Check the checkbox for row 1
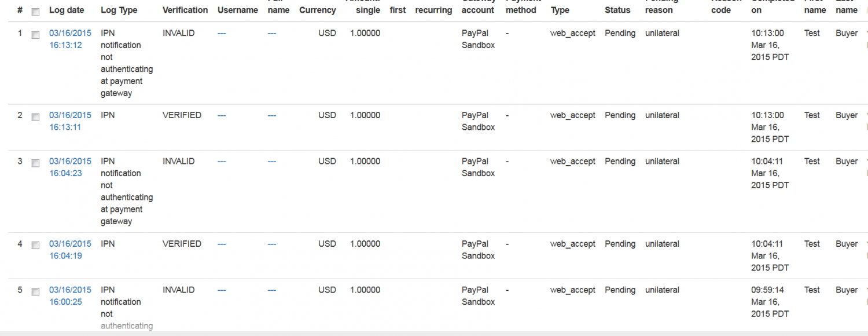This screenshot has width=868, height=336. (x=35, y=35)
